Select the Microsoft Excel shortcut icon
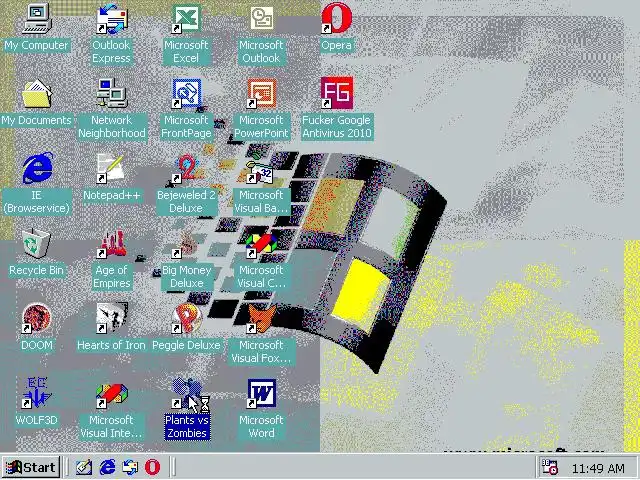The image size is (640, 480). coord(186,18)
